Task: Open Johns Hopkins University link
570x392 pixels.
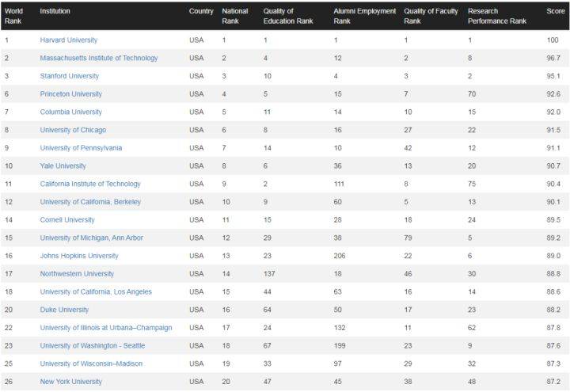Action: click(x=79, y=256)
